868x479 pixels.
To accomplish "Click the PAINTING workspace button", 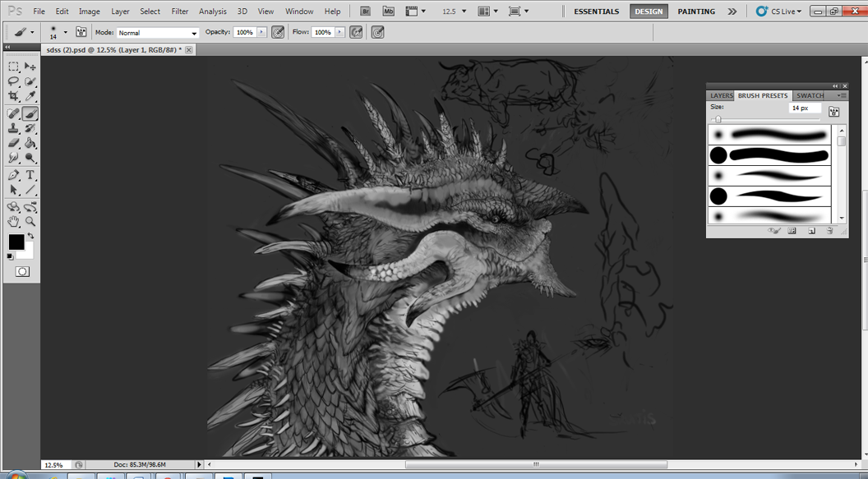I will click(696, 12).
